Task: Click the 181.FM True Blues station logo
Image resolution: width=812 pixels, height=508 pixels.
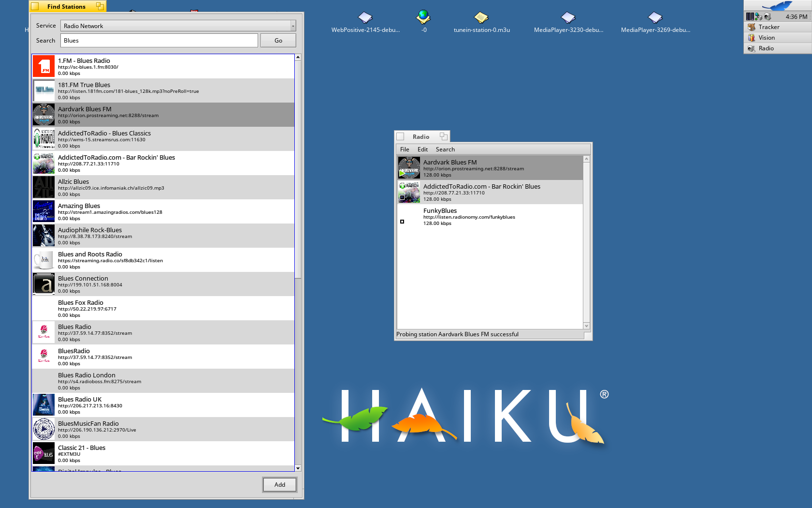Action: point(43,90)
